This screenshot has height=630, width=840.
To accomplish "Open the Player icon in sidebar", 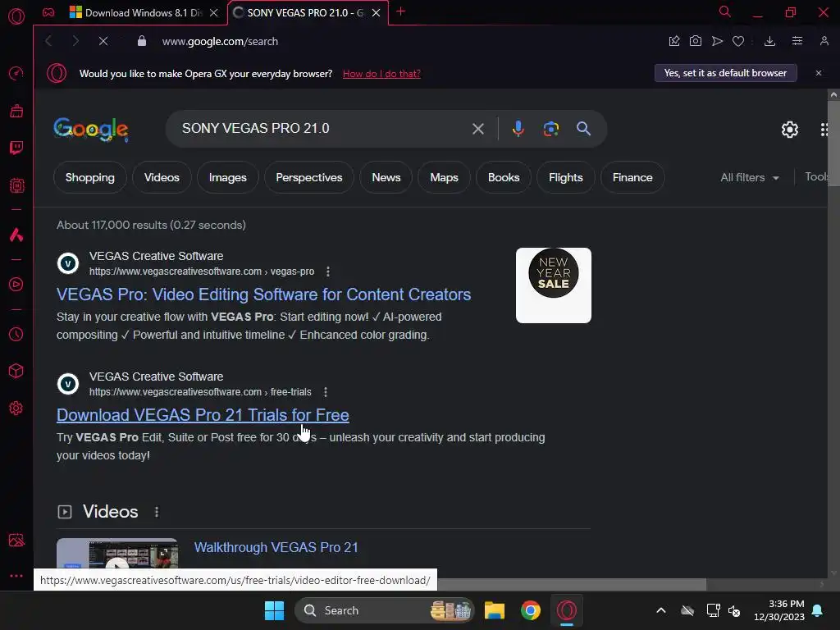I will click(16, 285).
